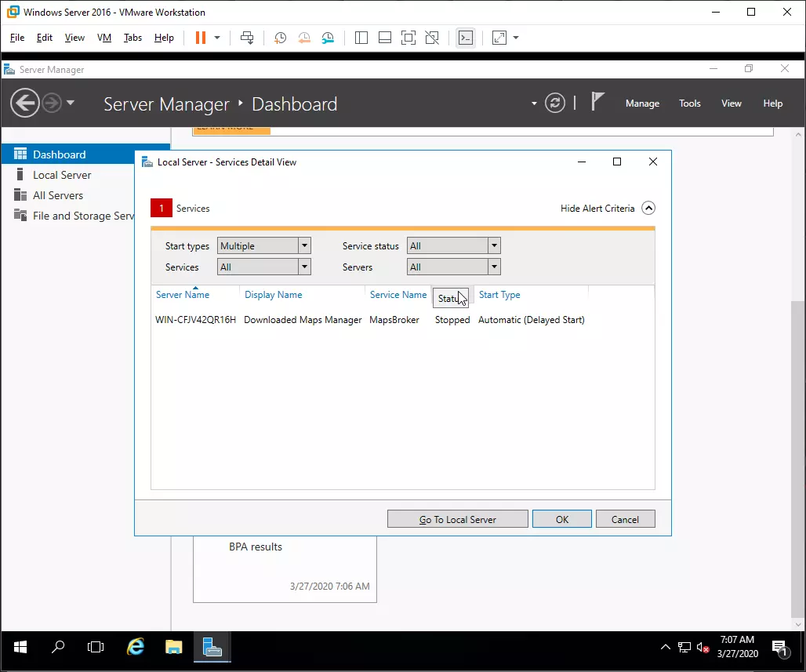Viewport: 806px width, 672px height.
Task: Open BPA results in the dashboard tile
Action: click(256, 547)
